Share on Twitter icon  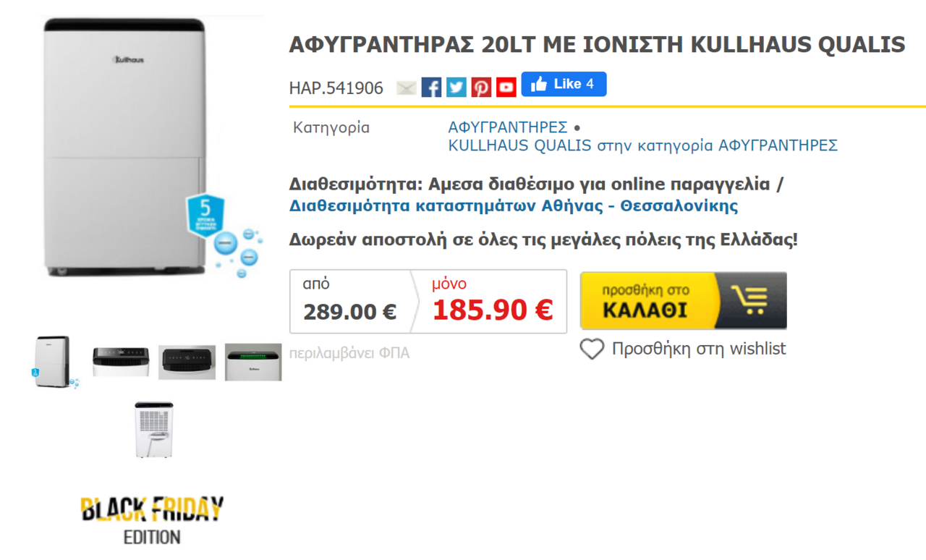coord(456,88)
